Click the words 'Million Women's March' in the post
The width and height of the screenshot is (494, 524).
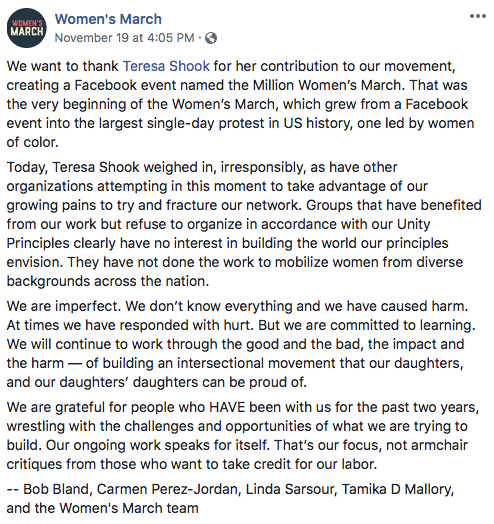327,85
